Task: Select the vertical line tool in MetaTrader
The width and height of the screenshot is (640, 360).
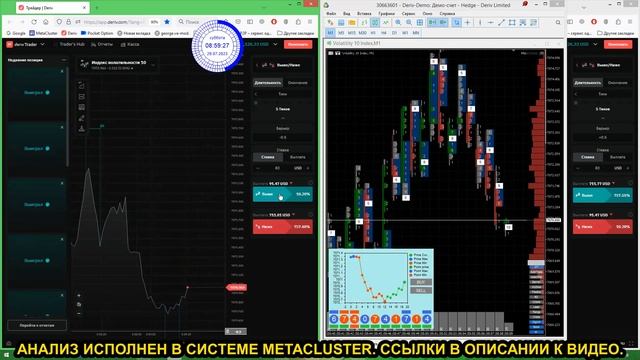Action: click(480, 23)
